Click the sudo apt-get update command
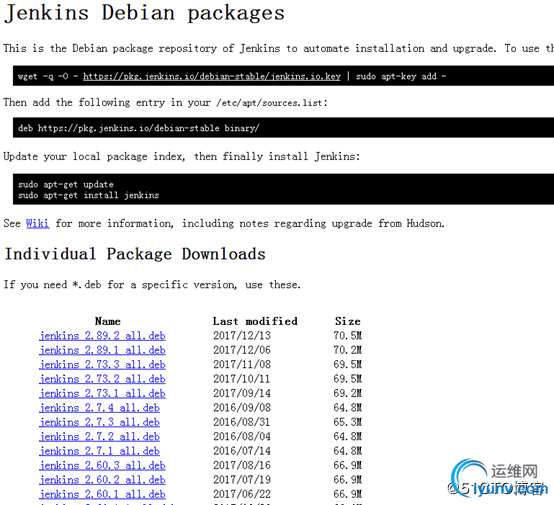Image resolution: width=554 pixels, height=505 pixels. pyautogui.click(x=66, y=184)
